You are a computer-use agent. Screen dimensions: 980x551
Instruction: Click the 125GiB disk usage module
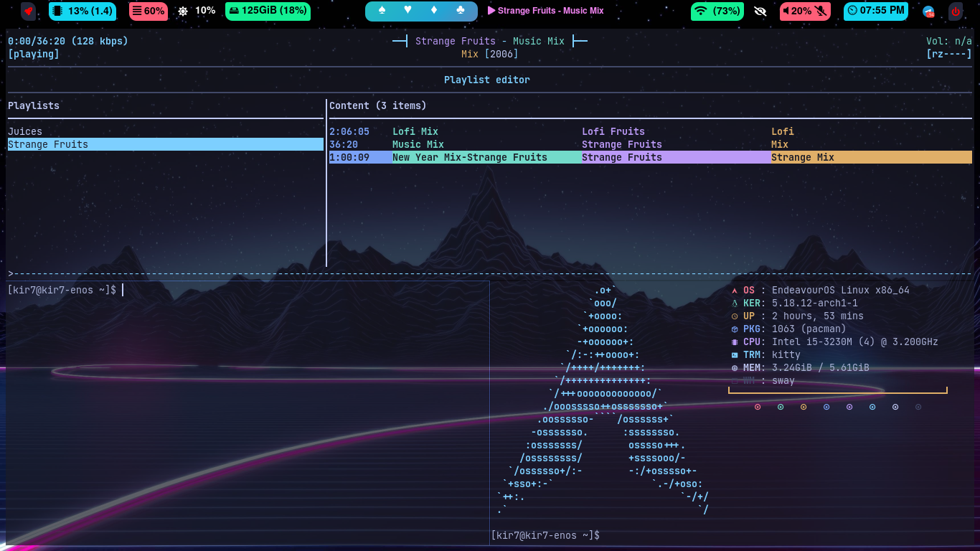(x=268, y=11)
